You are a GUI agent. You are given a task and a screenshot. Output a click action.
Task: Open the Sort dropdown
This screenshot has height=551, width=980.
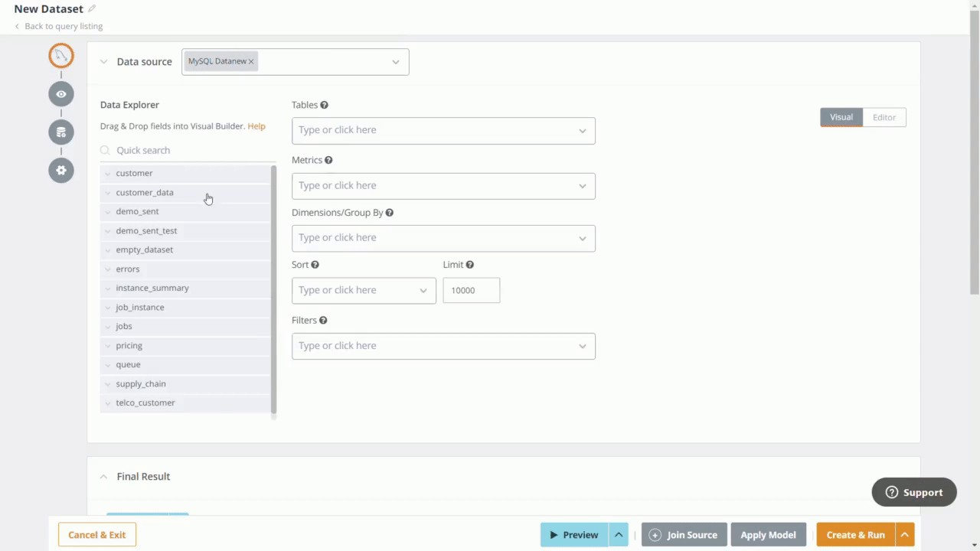point(423,290)
